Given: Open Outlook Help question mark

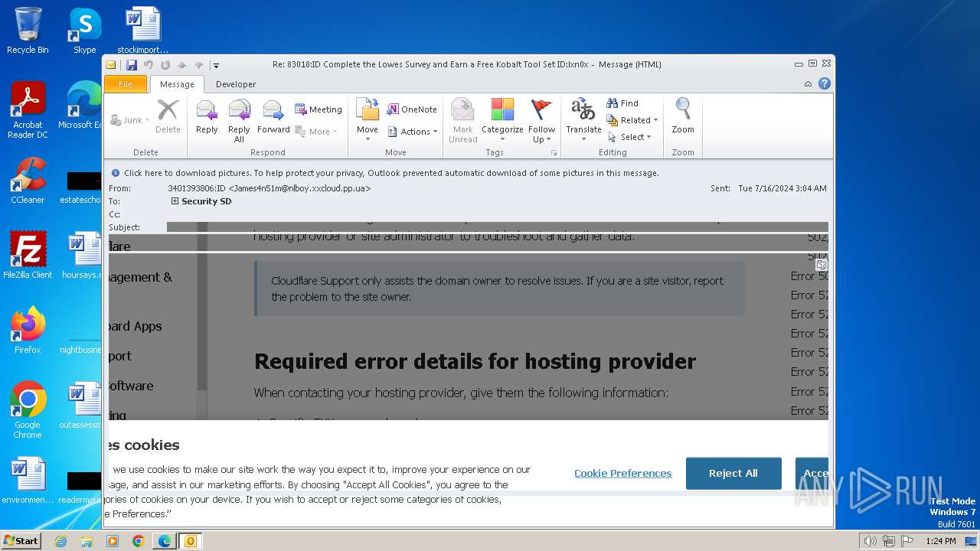Looking at the screenshot, I should tap(825, 84).
